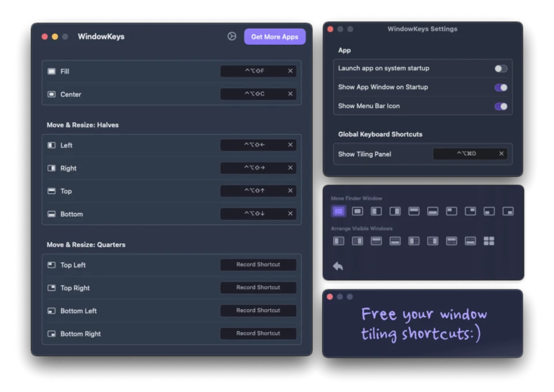Disable Show App Window on Startup
Screen dimensions: 554x392
pyautogui.click(x=501, y=88)
